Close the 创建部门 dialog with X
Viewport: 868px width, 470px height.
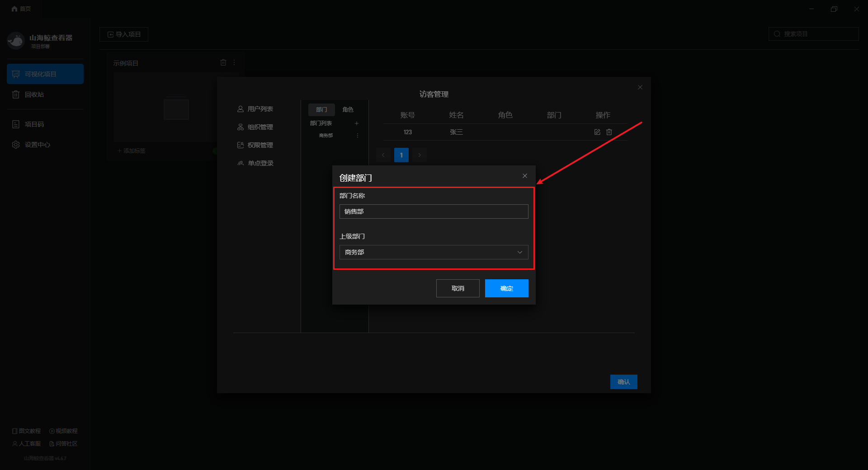click(525, 176)
